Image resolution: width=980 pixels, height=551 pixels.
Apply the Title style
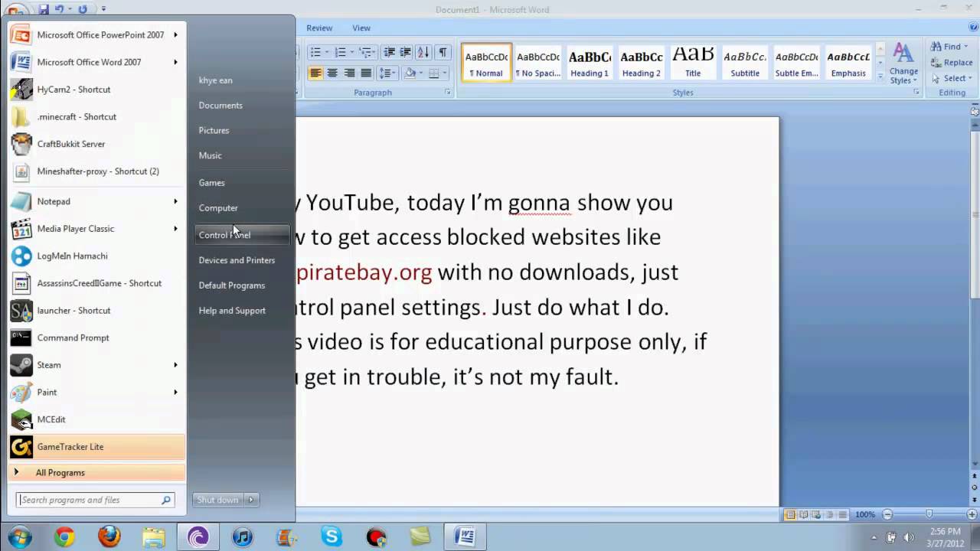click(693, 63)
